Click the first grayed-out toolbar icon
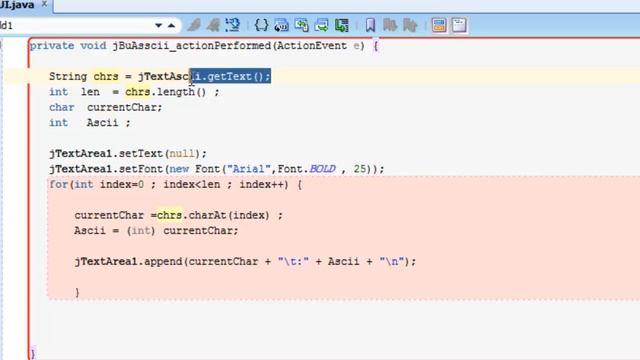 point(194,25)
